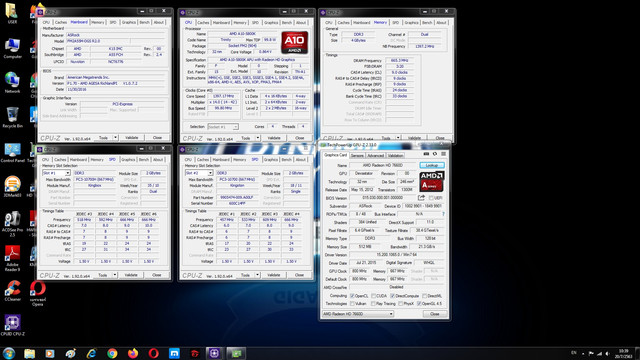Open the Network desktop icon
The image size is (640, 360).
click(12, 83)
